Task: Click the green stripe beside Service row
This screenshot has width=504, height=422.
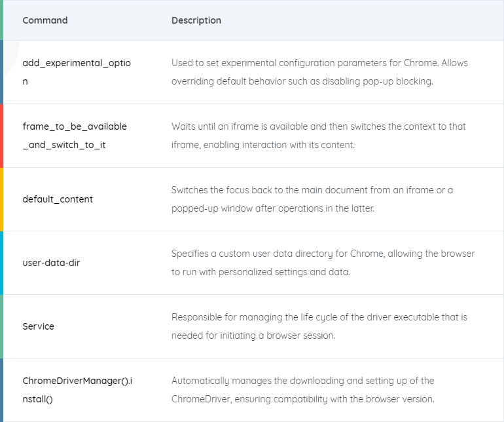Action: point(1,326)
